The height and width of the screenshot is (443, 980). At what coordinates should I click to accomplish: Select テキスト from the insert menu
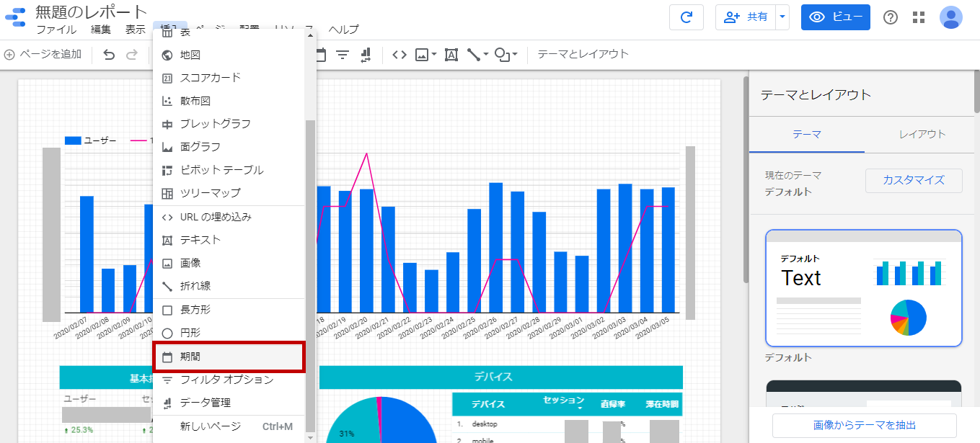click(229, 240)
